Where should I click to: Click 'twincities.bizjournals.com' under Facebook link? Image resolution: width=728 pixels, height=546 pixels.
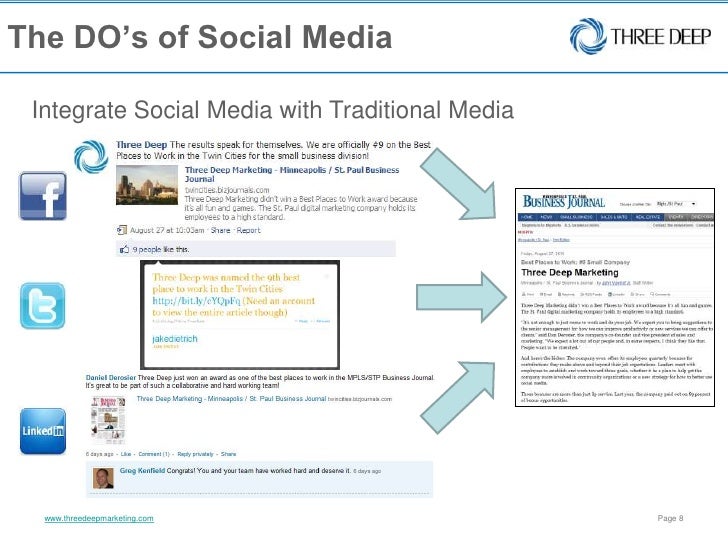(x=227, y=190)
